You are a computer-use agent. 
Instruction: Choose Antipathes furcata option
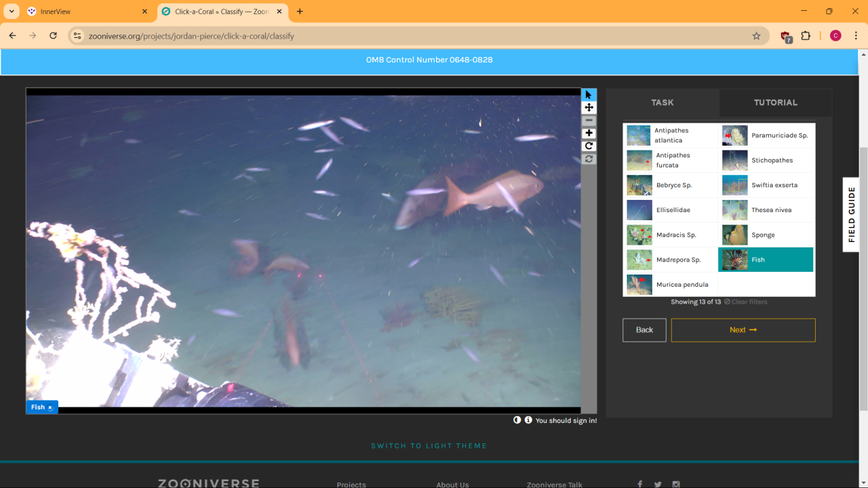[x=671, y=160]
